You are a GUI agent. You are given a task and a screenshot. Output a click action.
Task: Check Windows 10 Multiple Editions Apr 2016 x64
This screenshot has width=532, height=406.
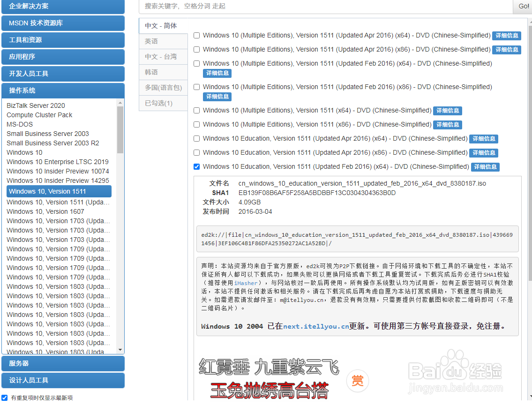(x=196, y=35)
